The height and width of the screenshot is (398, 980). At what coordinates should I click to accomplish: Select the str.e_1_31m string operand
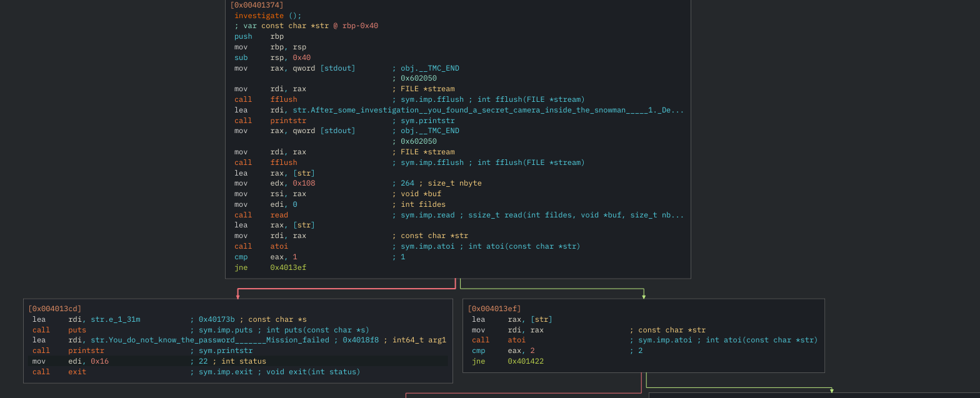[x=115, y=319]
